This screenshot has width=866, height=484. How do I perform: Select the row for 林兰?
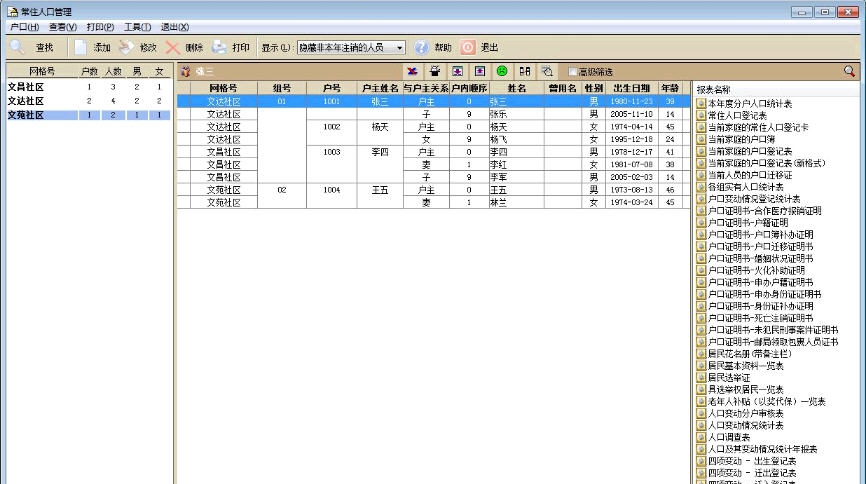click(x=434, y=203)
